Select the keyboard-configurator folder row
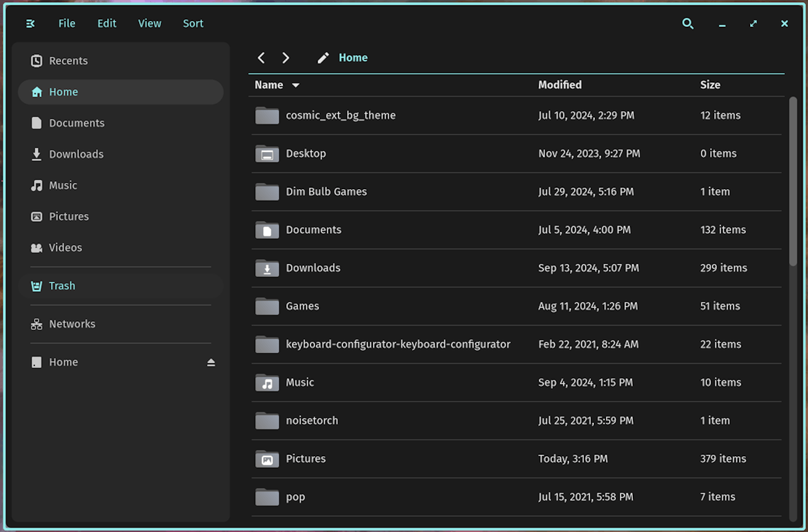The image size is (808, 532). point(398,344)
